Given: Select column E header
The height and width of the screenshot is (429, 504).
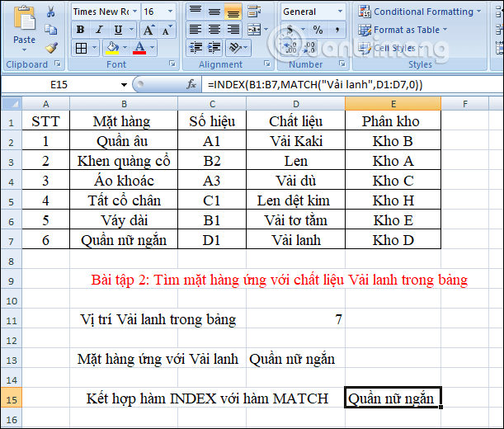Looking at the screenshot, I should pyautogui.click(x=393, y=104).
